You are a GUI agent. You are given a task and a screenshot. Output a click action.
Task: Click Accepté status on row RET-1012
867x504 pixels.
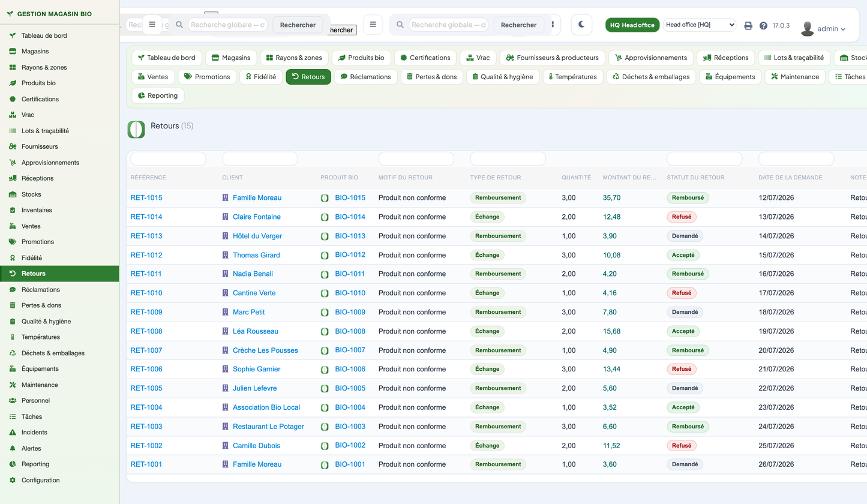(683, 255)
